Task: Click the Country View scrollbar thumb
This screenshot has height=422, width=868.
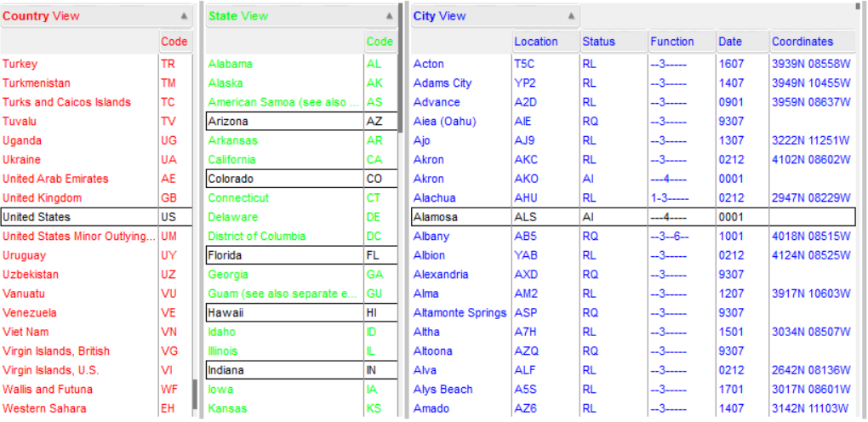Action: coord(195,394)
